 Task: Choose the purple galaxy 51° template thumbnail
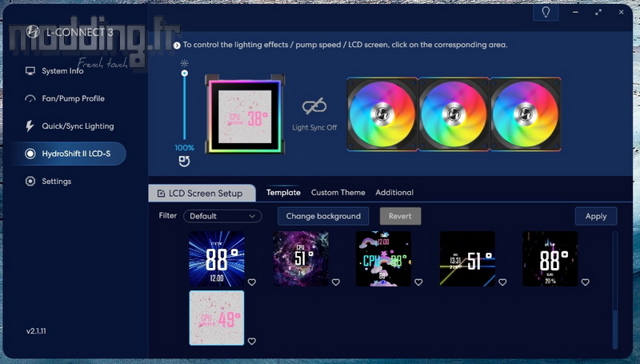[x=300, y=258]
